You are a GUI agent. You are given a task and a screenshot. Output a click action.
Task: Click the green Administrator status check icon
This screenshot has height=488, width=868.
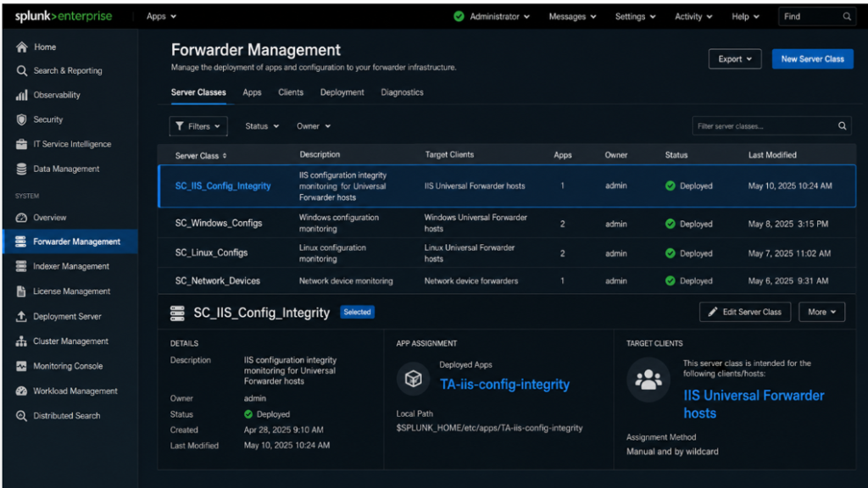click(x=459, y=17)
